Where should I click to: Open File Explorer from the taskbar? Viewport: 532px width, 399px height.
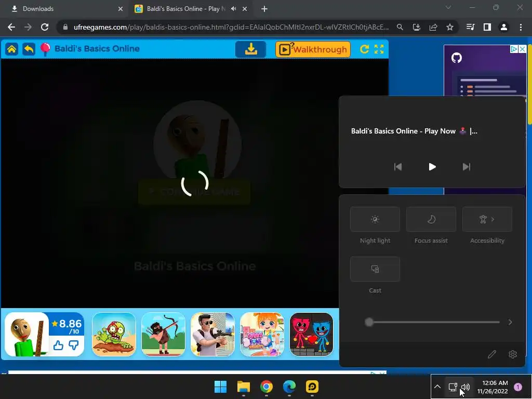(244, 387)
